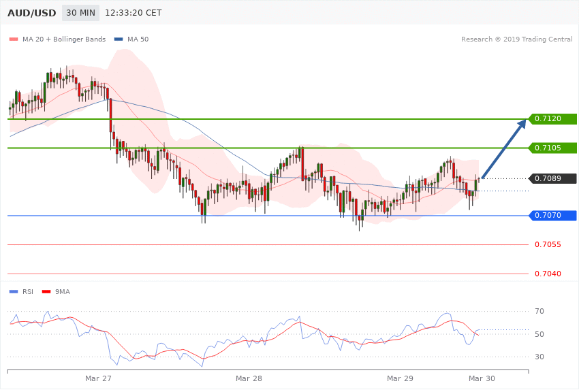Image resolution: width=579 pixels, height=392 pixels.
Task: Click the pink MA 20 legend swatch
Action: pos(14,39)
